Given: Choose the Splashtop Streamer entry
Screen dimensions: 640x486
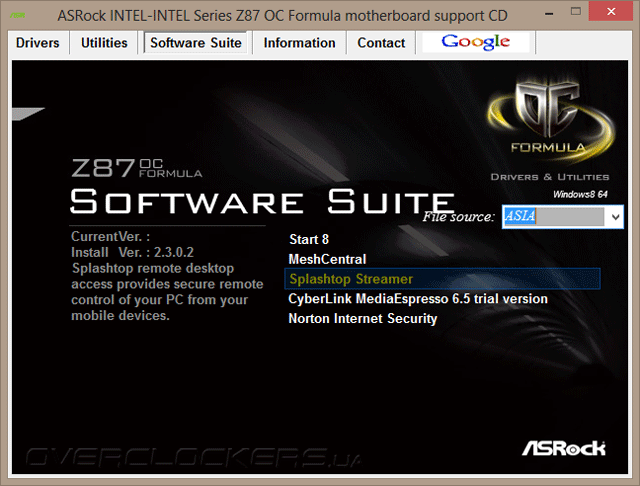Looking at the screenshot, I should point(442,279).
